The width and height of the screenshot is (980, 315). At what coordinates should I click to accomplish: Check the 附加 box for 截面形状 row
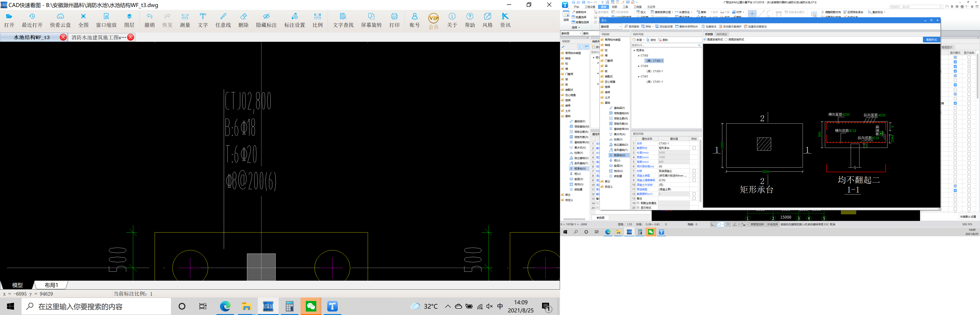(694, 148)
